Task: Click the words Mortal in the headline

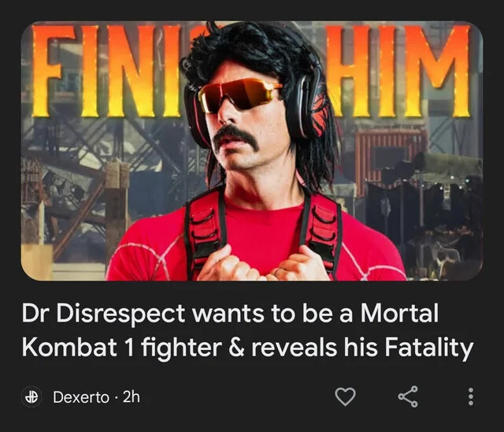Action: (x=399, y=313)
